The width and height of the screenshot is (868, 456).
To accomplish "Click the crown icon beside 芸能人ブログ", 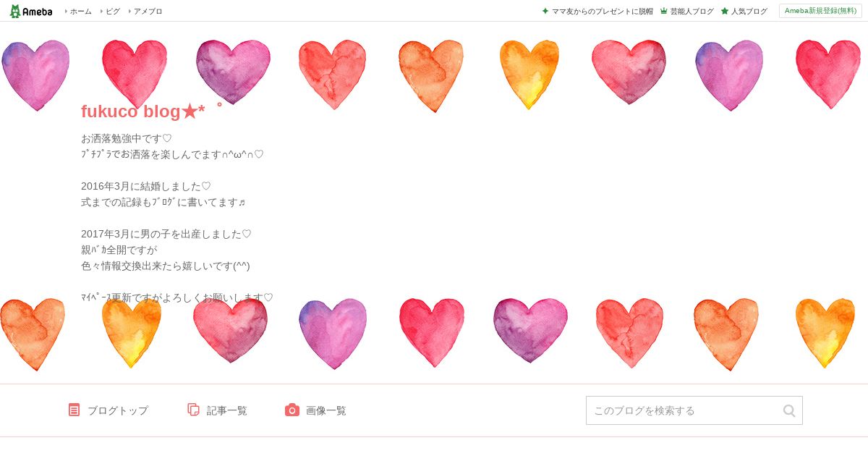I will click(x=663, y=11).
